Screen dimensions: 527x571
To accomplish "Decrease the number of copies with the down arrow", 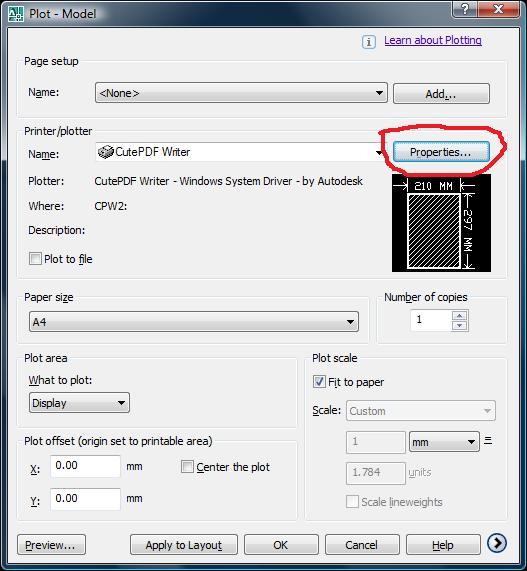I will [459, 325].
